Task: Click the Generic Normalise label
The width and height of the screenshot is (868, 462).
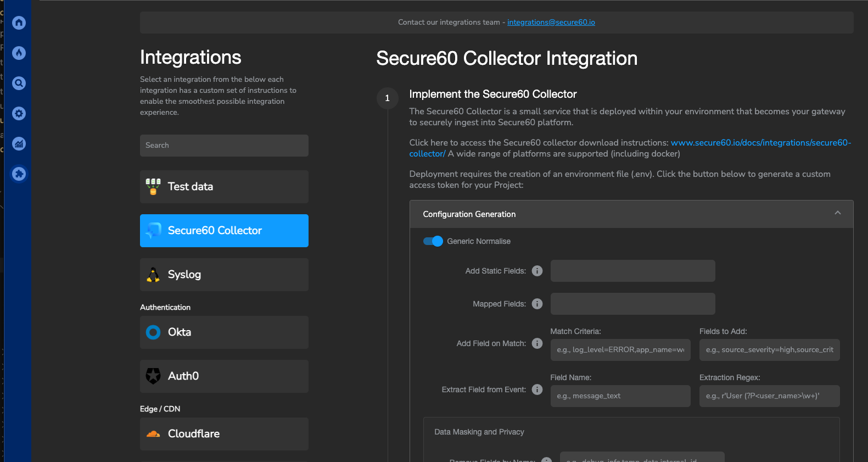Action: (x=479, y=241)
